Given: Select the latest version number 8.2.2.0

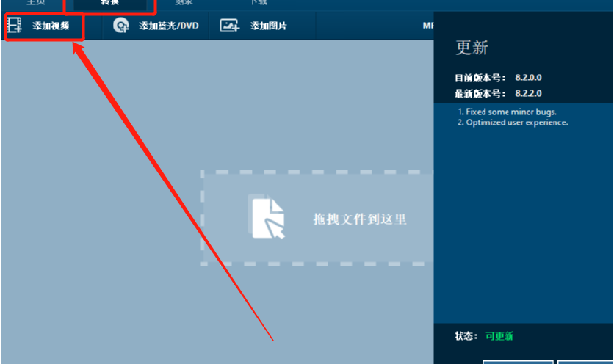Looking at the screenshot, I should pyautogui.click(x=528, y=93).
